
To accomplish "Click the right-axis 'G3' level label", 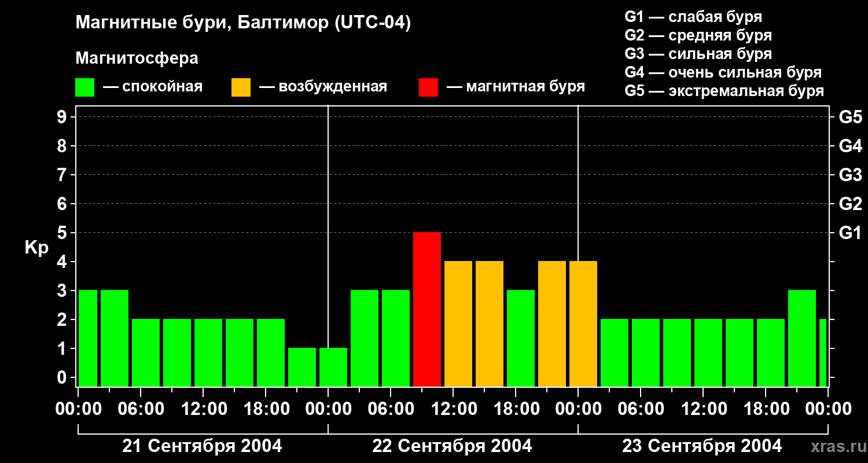I will click(850, 175).
